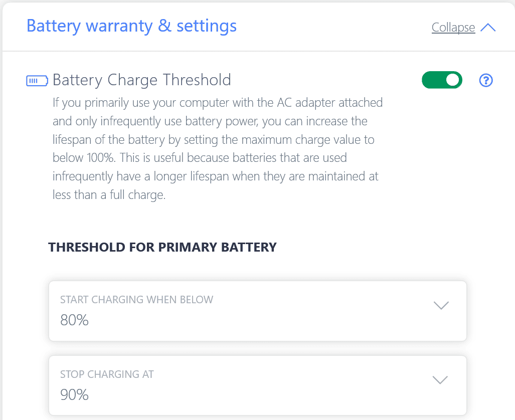Click the Battery Charge Threshold title text

click(x=141, y=80)
